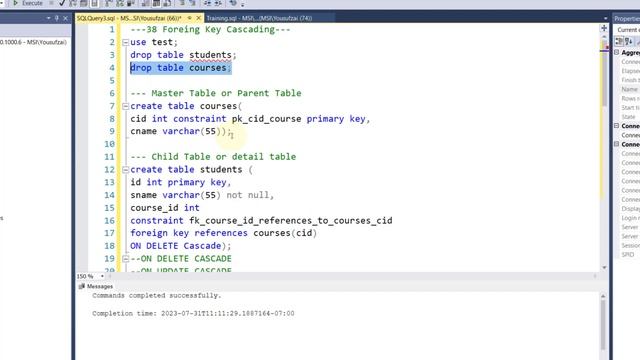The height and width of the screenshot is (360, 640).
Task: Collapse the 'use test' code region
Action: coord(125,42)
